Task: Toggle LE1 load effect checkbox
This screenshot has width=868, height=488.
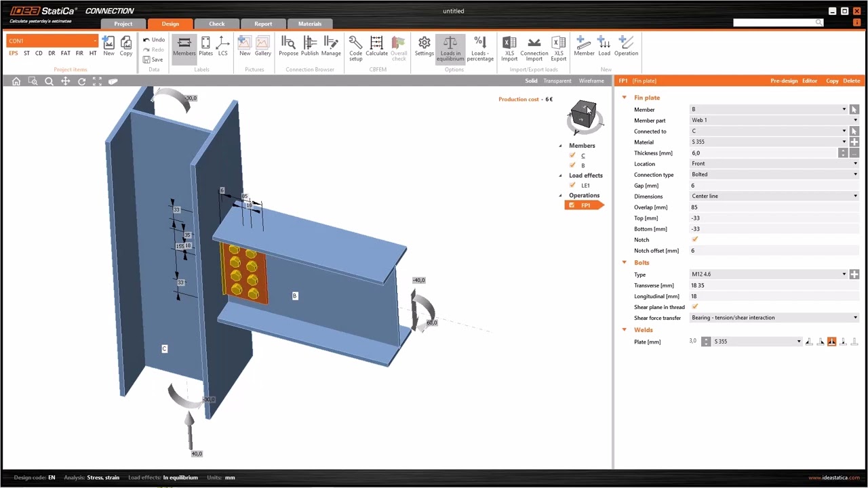Action: (x=572, y=185)
